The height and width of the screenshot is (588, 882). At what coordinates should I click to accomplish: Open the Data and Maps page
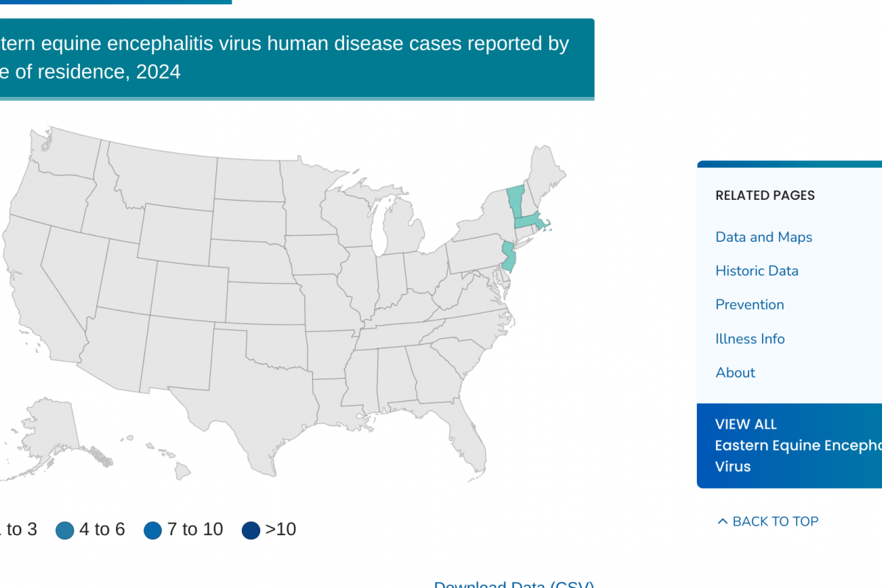764,237
